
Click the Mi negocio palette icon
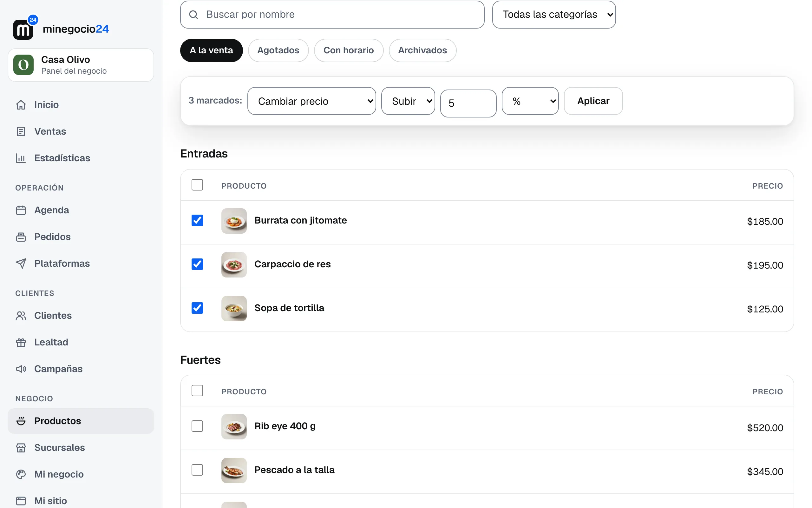(21, 474)
